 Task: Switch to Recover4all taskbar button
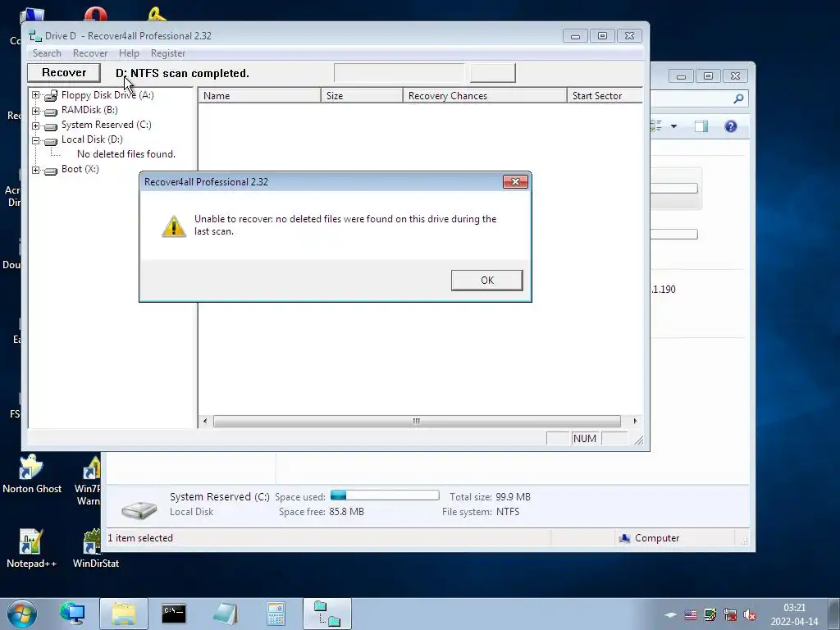(326, 614)
